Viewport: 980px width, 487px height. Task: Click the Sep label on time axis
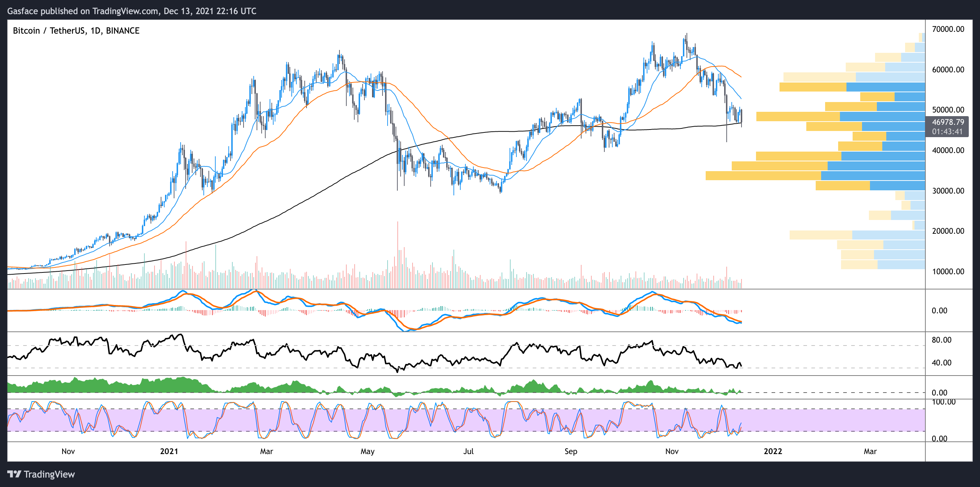(571, 451)
